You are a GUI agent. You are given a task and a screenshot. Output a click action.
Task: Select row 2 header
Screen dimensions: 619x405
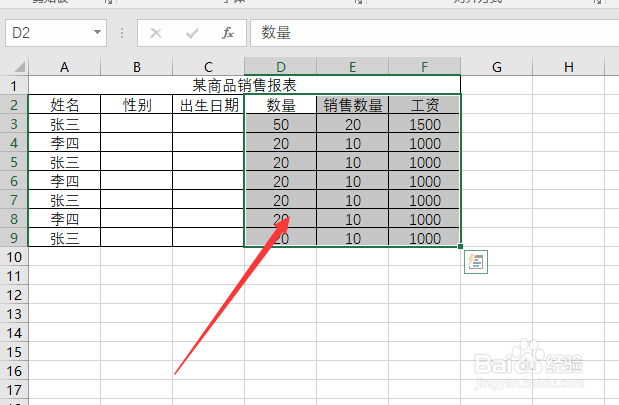(x=14, y=105)
